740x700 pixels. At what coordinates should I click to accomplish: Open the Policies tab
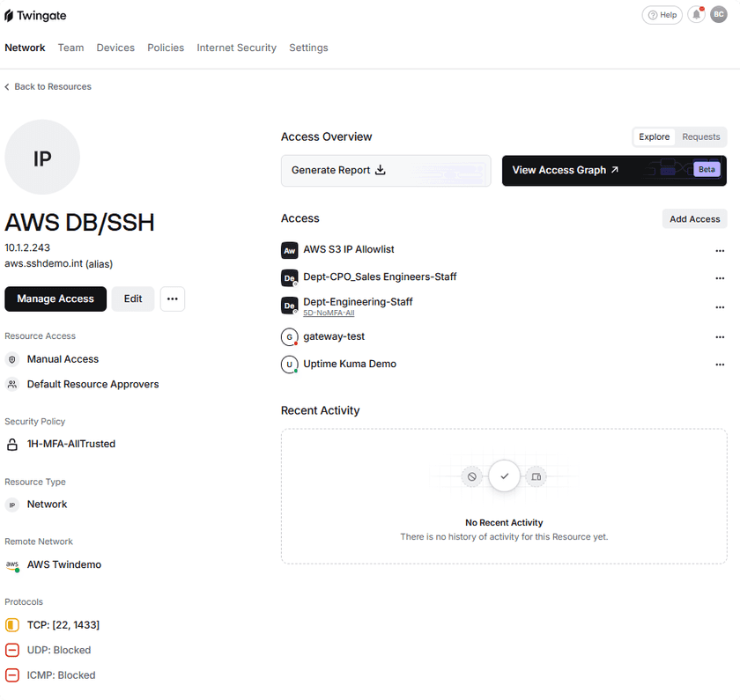click(x=166, y=48)
